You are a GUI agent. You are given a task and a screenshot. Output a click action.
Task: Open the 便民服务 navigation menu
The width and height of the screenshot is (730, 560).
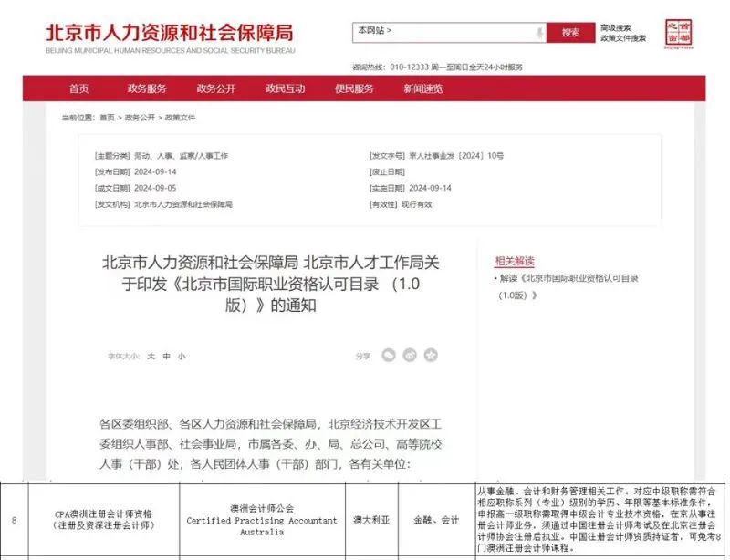point(354,88)
